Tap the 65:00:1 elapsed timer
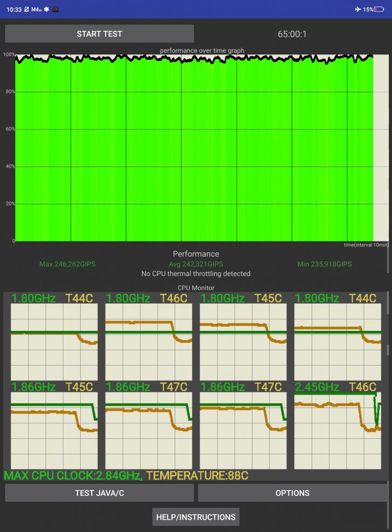The image size is (392, 532). [292, 34]
